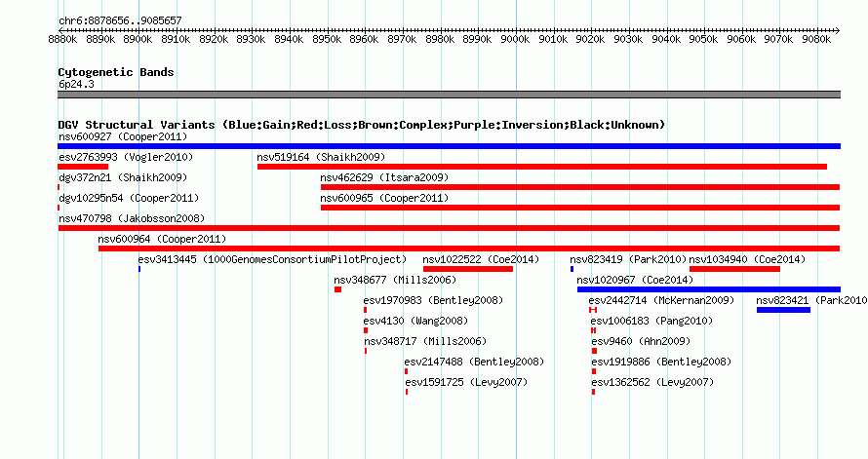Open the nsv600965 (Cooper2011) label
The height and width of the screenshot is (459, 868).
click(384, 198)
